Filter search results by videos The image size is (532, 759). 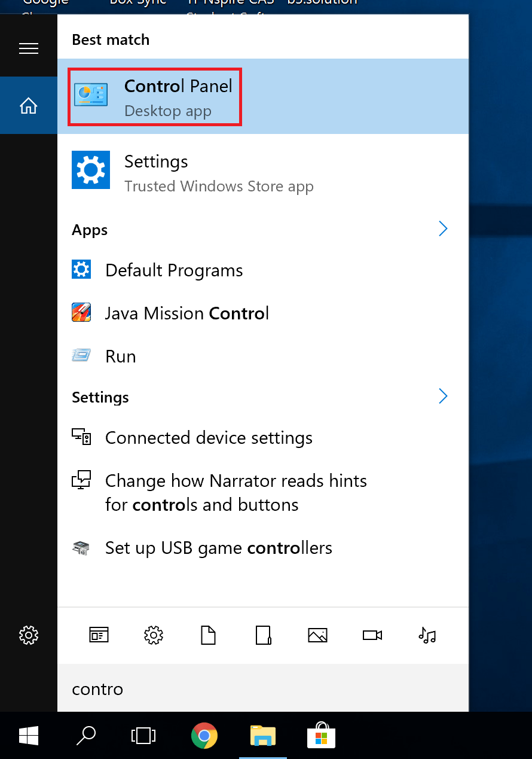(372, 635)
